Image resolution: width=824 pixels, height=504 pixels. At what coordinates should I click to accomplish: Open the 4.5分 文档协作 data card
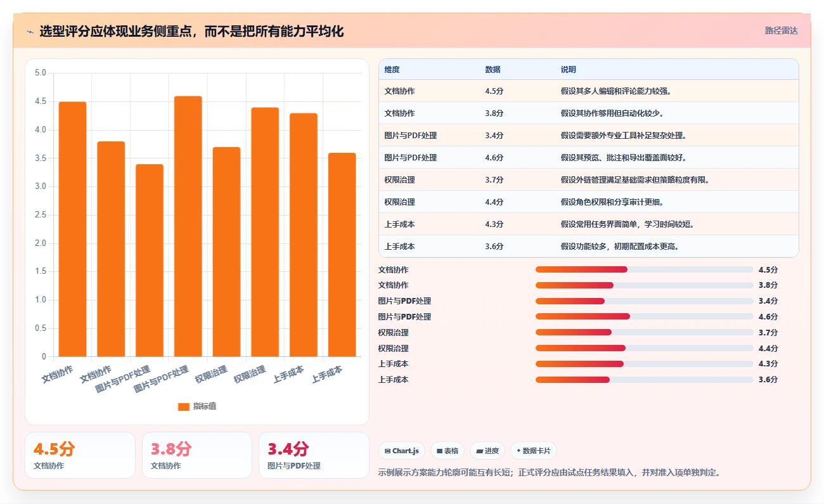[x=80, y=455]
